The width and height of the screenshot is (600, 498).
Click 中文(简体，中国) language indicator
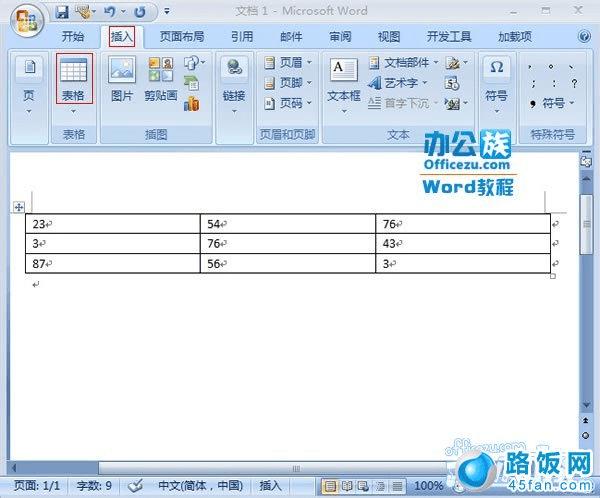201,486
